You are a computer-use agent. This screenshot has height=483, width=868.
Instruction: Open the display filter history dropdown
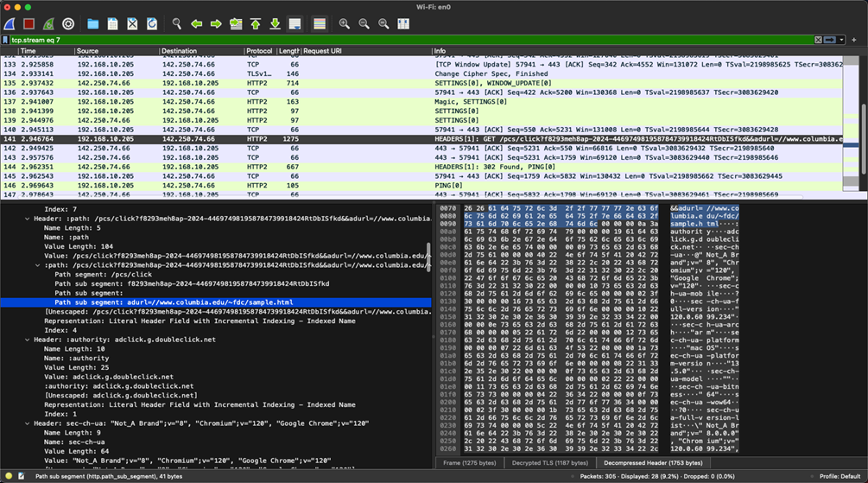[x=843, y=40]
